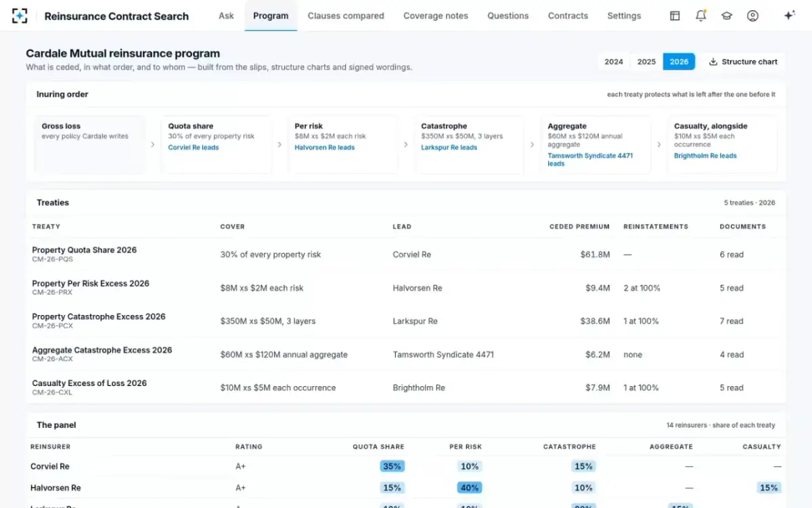Click Halvorsen Re row in the panel
The image size is (812, 508).
[406, 487]
